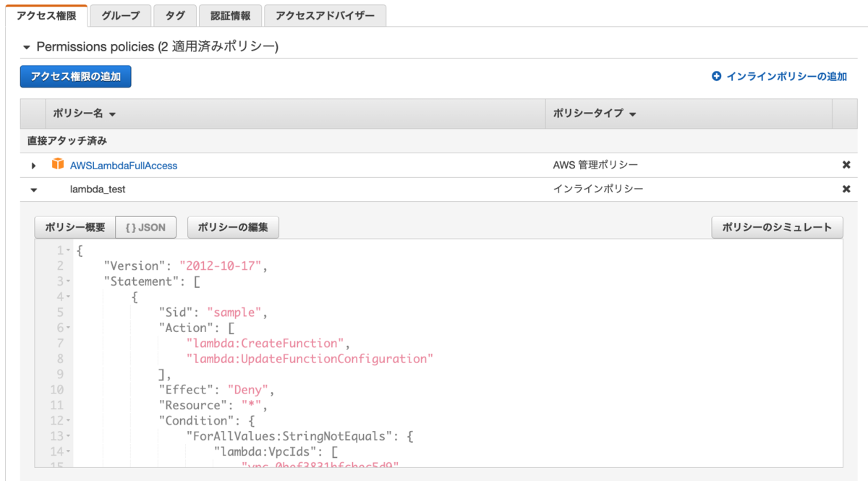
Task: Detach AWSLambdaFullAccess with its X icon
Action: click(846, 165)
